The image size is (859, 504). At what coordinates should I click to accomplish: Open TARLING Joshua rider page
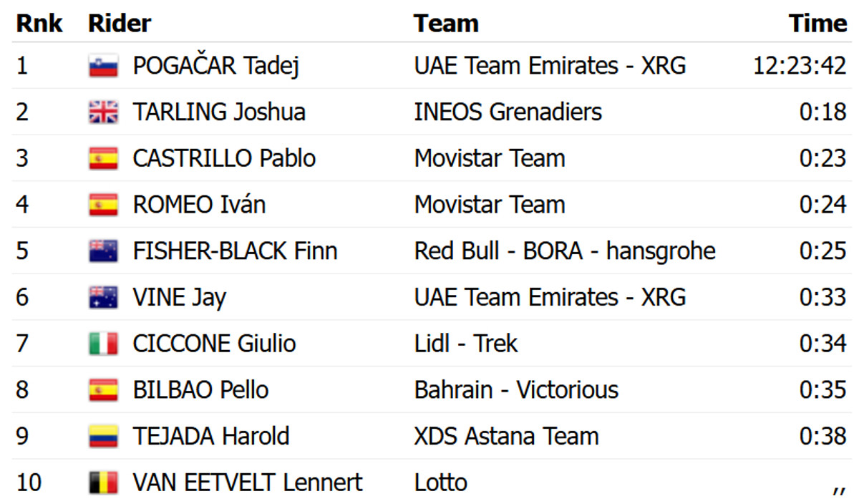(219, 112)
